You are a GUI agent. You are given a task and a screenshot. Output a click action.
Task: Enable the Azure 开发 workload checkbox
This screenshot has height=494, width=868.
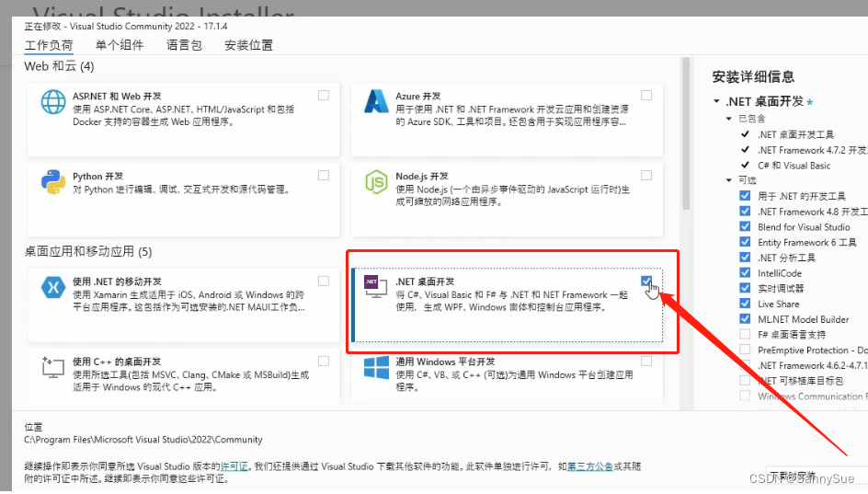646,96
